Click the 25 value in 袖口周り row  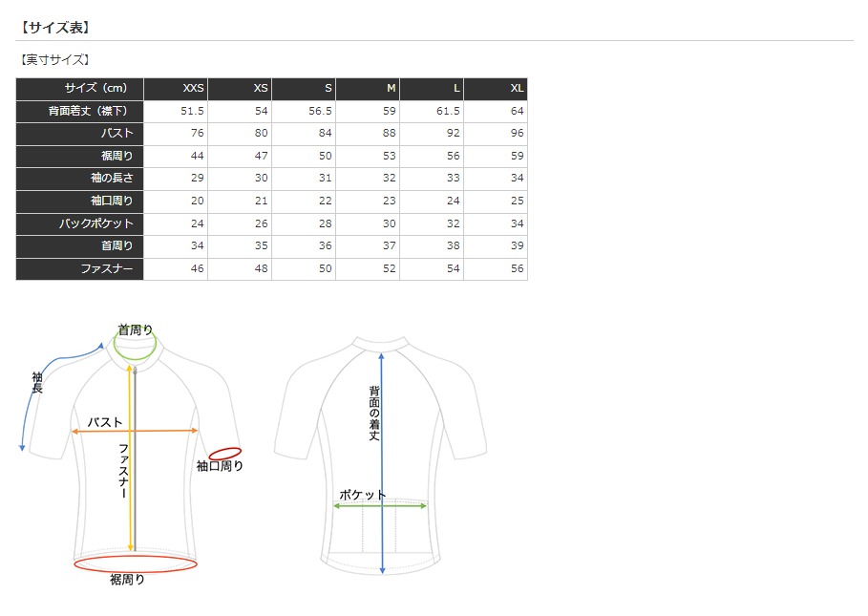517,201
